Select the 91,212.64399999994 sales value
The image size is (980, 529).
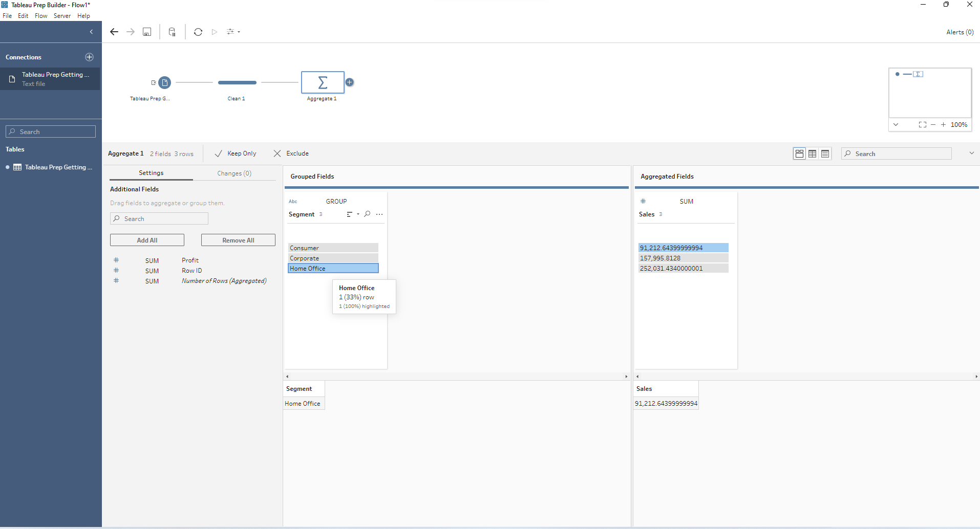point(684,248)
